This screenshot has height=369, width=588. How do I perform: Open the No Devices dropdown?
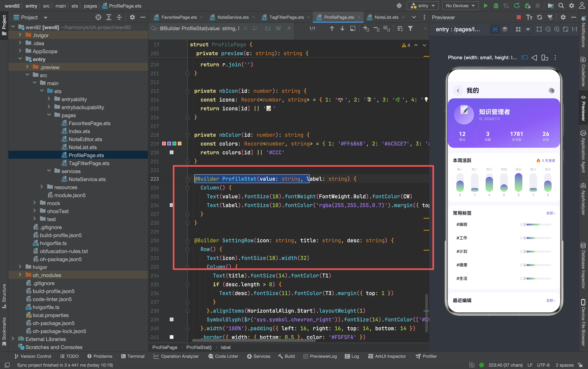point(460,6)
